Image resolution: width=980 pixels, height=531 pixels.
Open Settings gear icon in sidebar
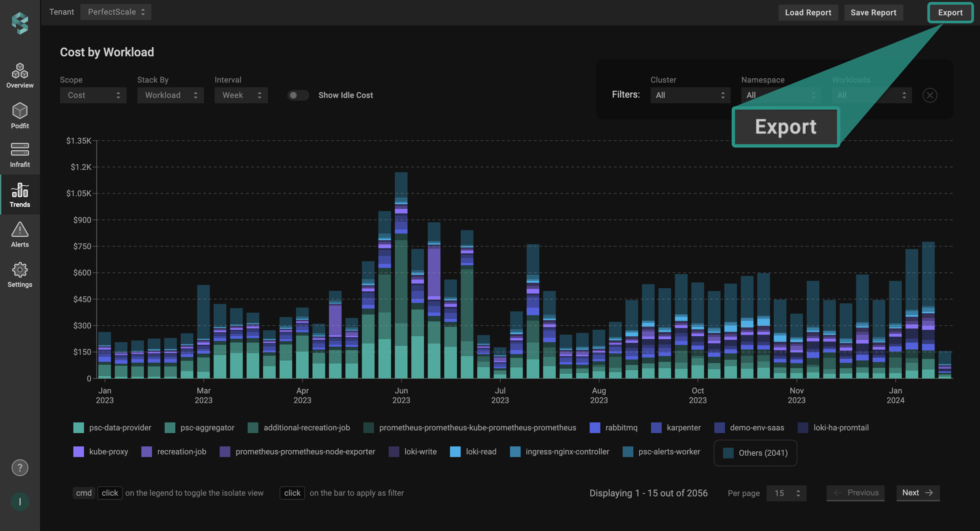point(20,270)
